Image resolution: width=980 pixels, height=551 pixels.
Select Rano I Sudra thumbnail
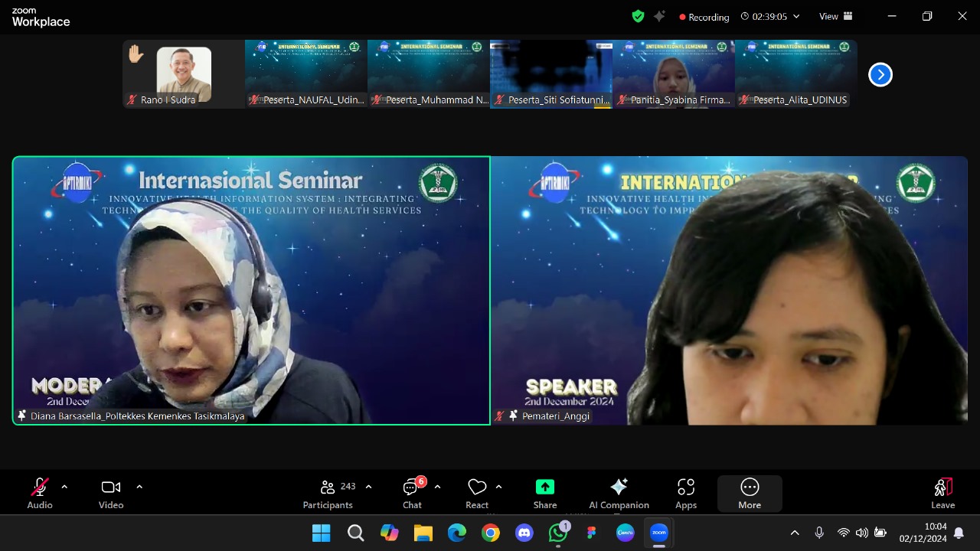click(184, 74)
